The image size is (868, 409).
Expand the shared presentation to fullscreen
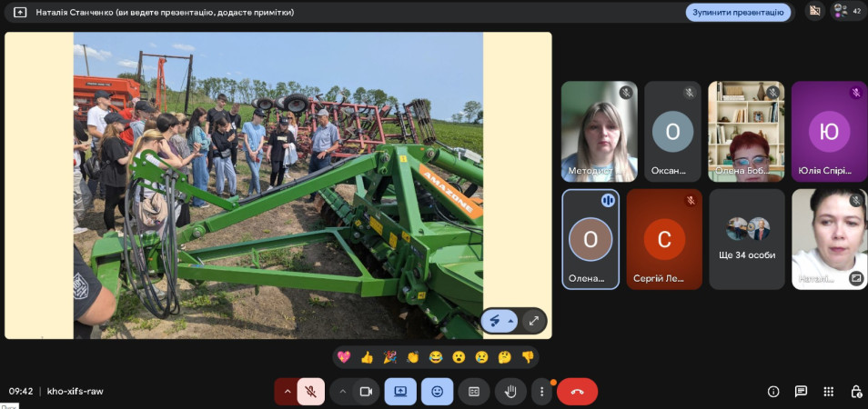534,321
